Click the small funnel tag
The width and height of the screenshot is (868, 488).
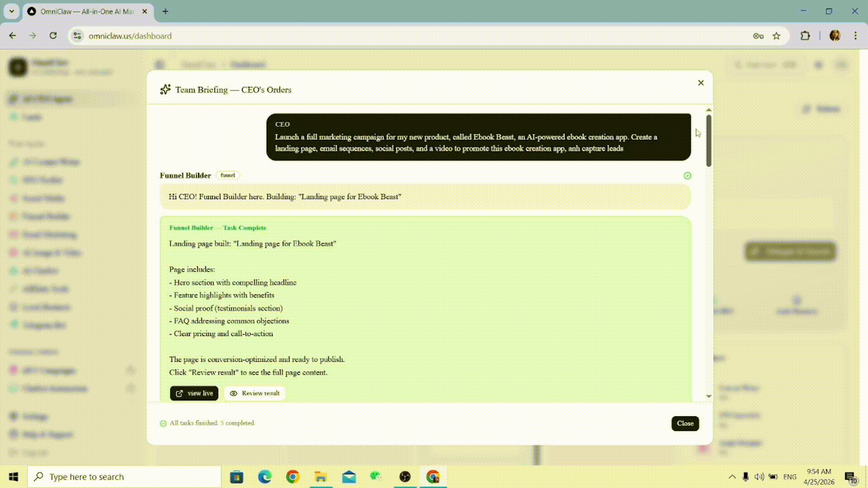coord(228,175)
